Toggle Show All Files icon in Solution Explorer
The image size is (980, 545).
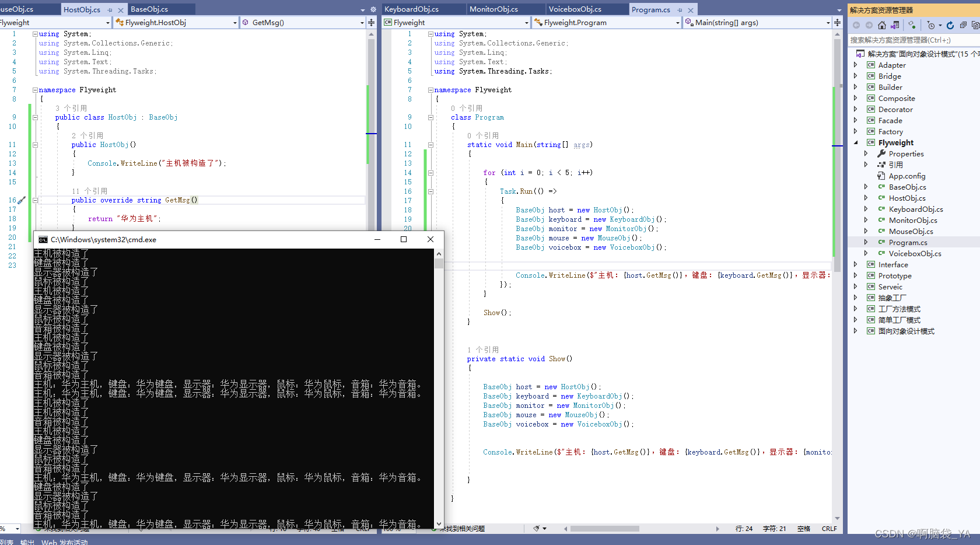pyautogui.click(x=975, y=25)
